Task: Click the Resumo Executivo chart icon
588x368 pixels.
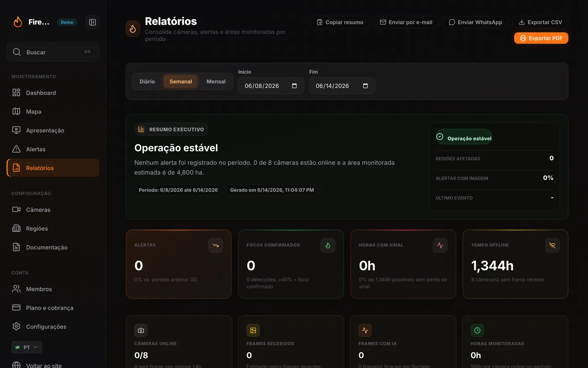Action: point(142,129)
